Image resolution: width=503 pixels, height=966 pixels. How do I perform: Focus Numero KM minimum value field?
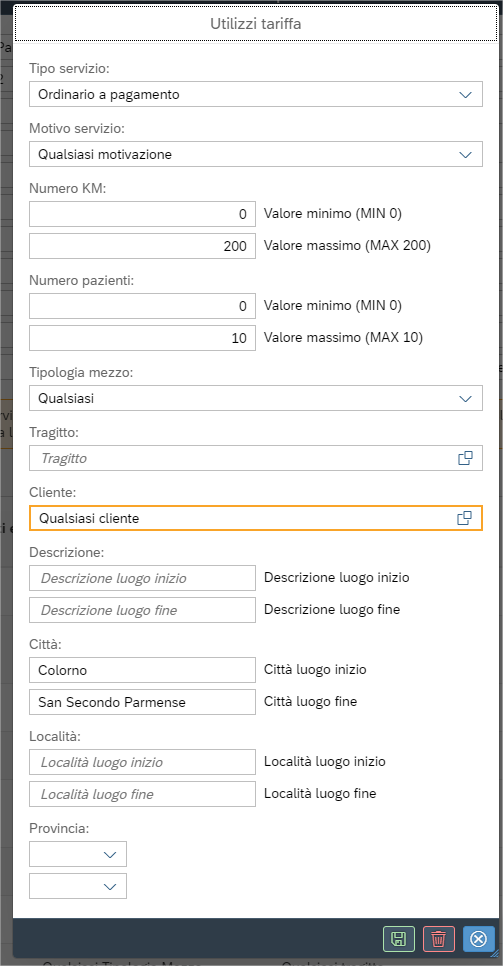pyautogui.click(x=142, y=214)
